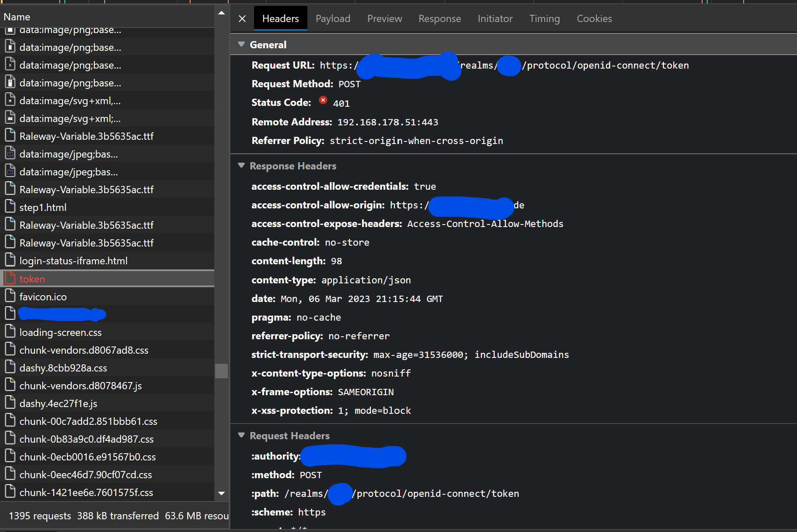Click the file icon for login-status-iframe.html
The height and width of the screenshot is (532, 797).
tap(9, 260)
